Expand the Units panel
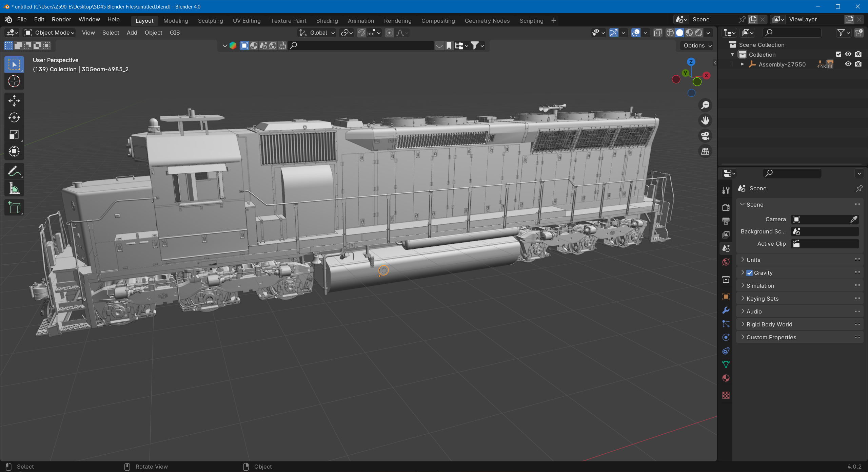Screen dimensions: 868x472 click(x=753, y=260)
